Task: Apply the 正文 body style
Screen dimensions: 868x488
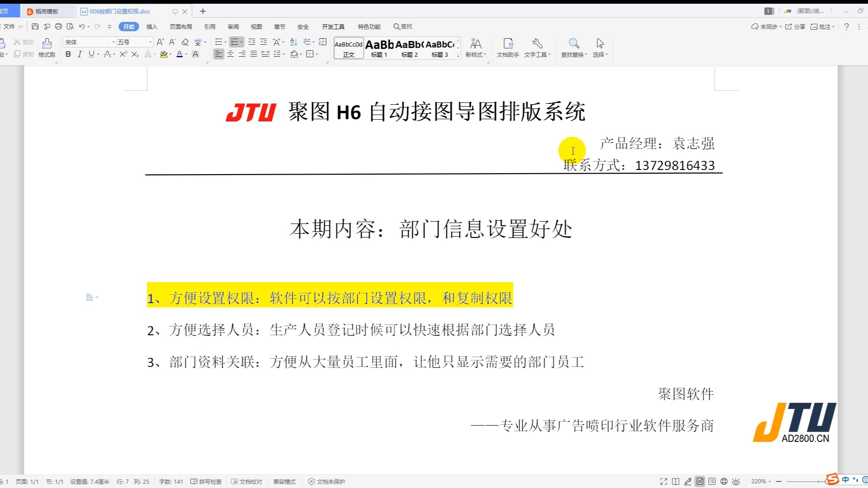Action: pos(349,48)
